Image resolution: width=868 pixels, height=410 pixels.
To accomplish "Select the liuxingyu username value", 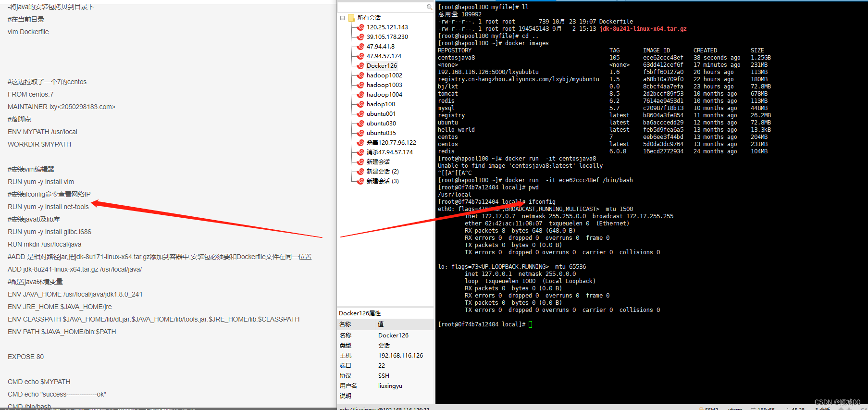I will 390,386.
